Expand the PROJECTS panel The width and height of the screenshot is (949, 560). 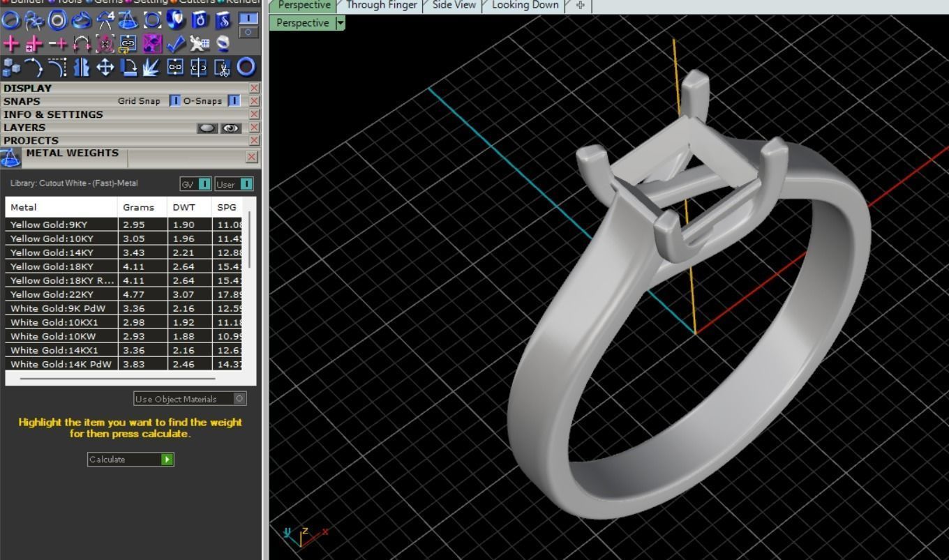[31, 141]
